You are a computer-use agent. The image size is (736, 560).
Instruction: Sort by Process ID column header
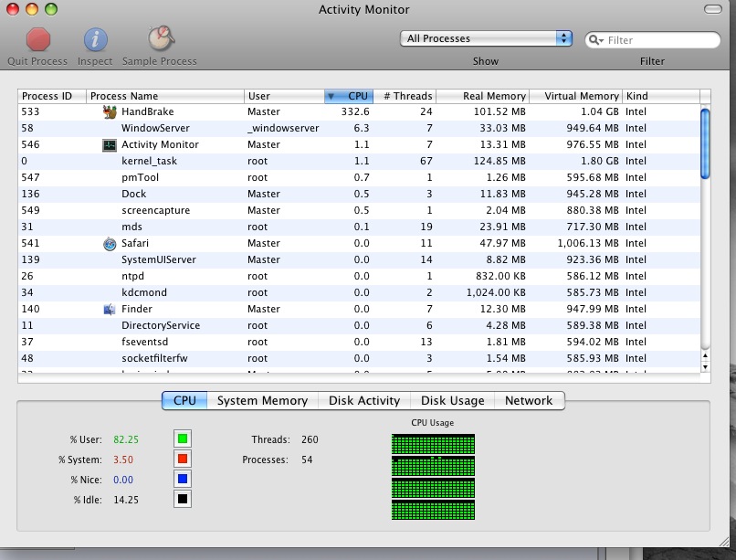pos(52,96)
